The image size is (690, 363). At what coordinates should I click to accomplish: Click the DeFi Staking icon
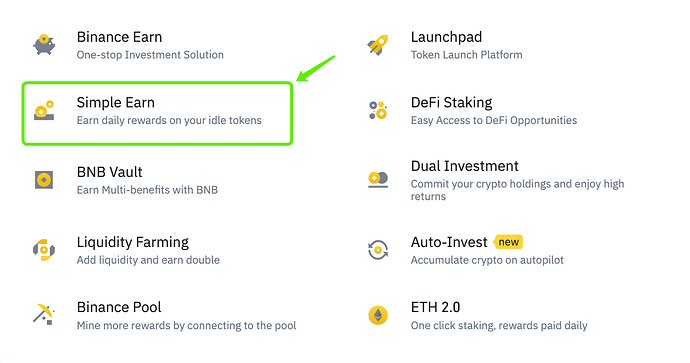point(378,110)
